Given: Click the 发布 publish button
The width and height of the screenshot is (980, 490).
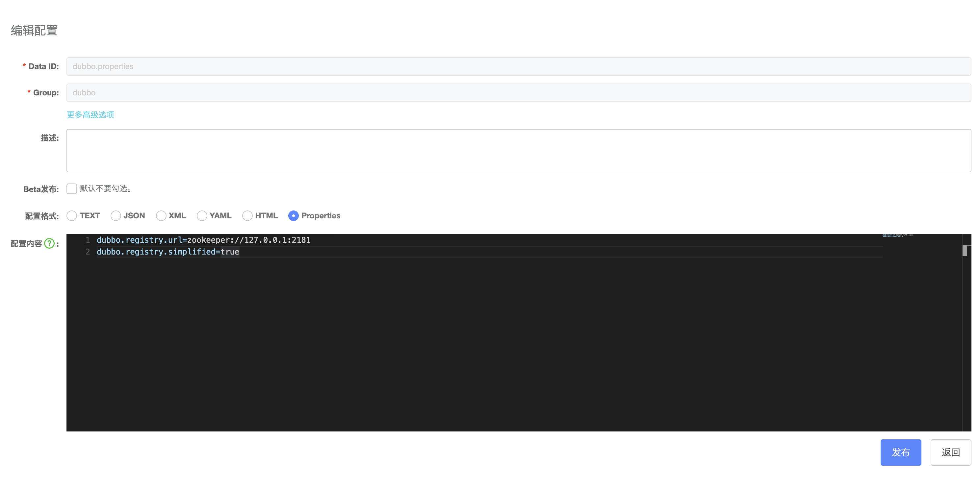Looking at the screenshot, I should click(901, 453).
